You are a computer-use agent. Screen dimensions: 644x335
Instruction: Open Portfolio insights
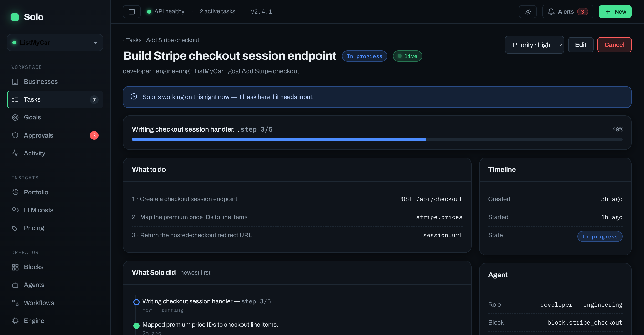[x=55, y=192]
